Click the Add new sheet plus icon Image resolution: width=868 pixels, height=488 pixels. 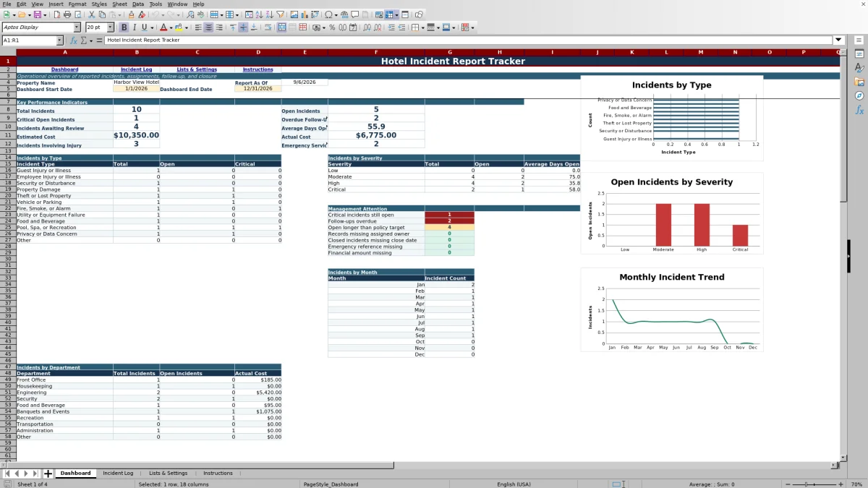48,474
